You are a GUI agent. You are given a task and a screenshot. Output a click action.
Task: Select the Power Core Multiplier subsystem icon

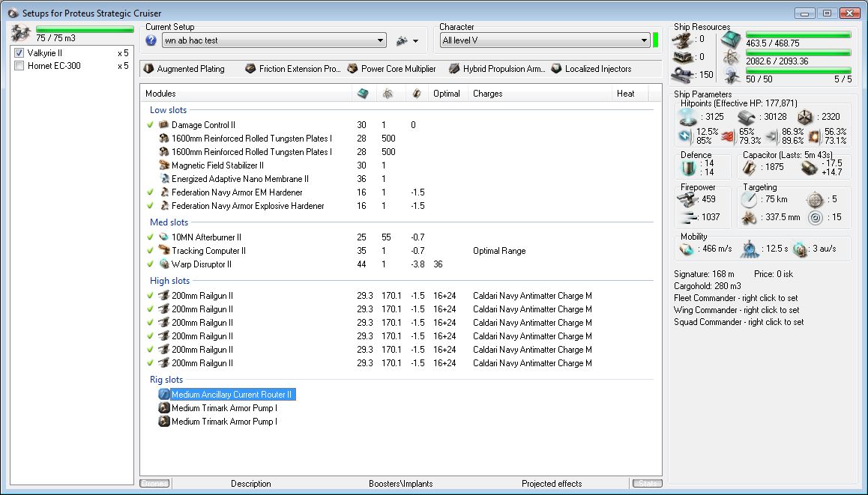tap(352, 69)
